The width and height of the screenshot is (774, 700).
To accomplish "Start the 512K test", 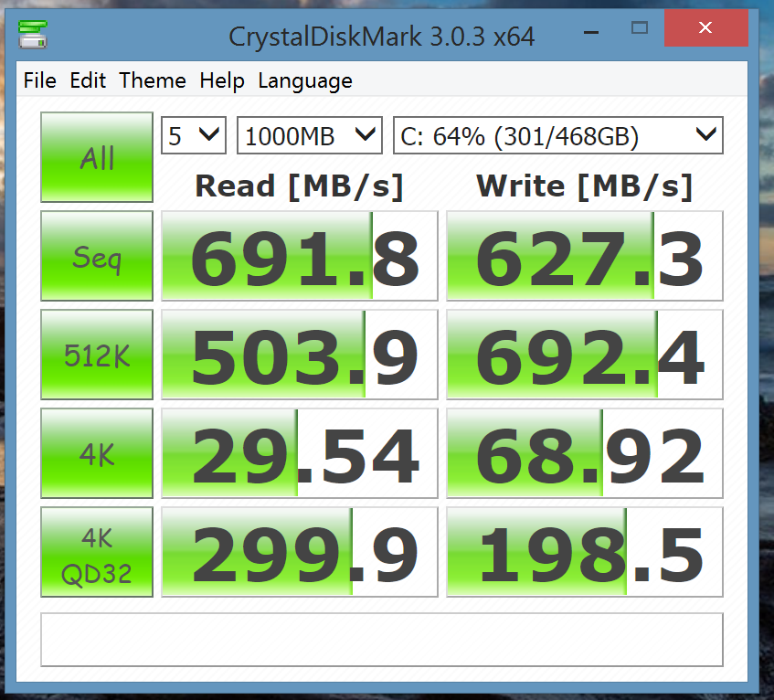I will pos(97,355).
